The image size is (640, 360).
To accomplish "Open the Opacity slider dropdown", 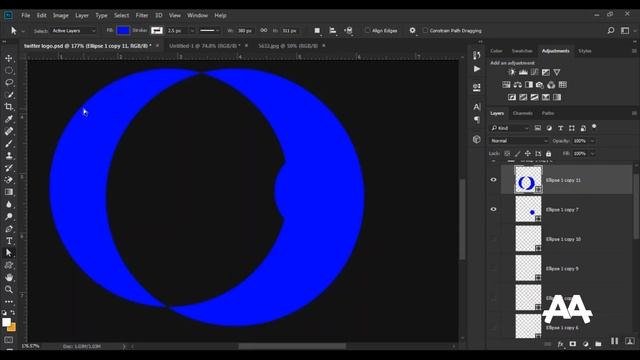I will point(592,141).
